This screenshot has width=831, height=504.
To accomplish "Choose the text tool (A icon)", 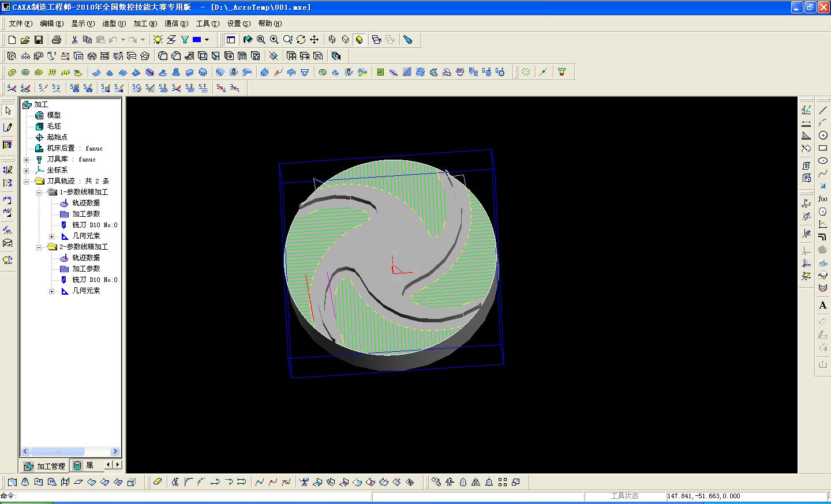I will [x=823, y=305].
